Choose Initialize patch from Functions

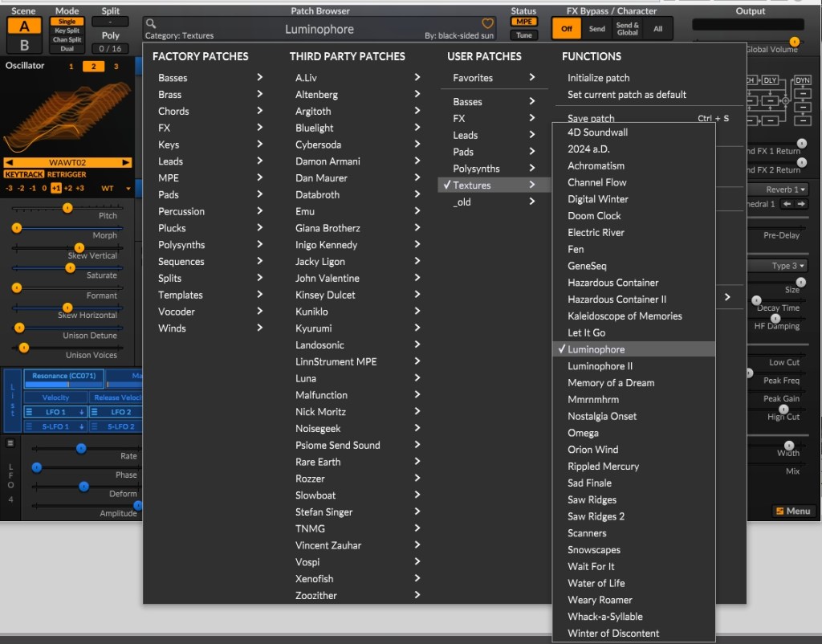[x=598, y=78]
